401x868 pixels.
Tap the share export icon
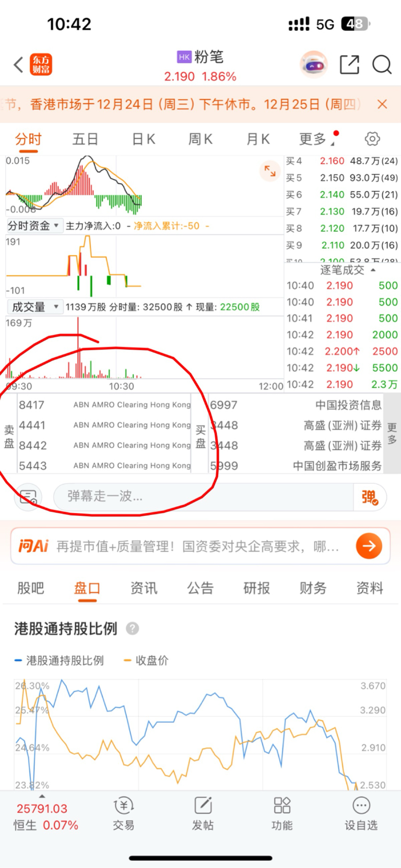click(349, 65)
